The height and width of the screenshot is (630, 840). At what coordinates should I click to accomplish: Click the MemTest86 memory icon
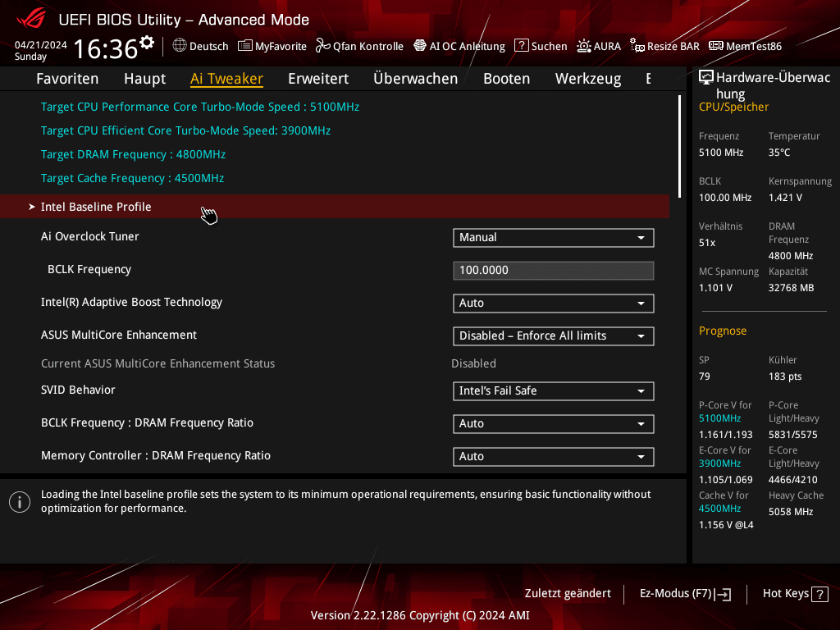pyautogui.click(x=716, y=46)
